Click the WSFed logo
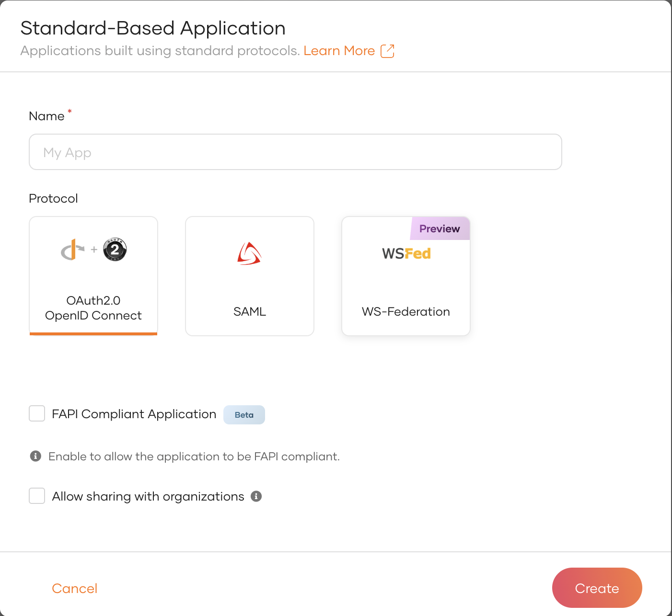This screenshot has height=616, width=672. [406, 253]
